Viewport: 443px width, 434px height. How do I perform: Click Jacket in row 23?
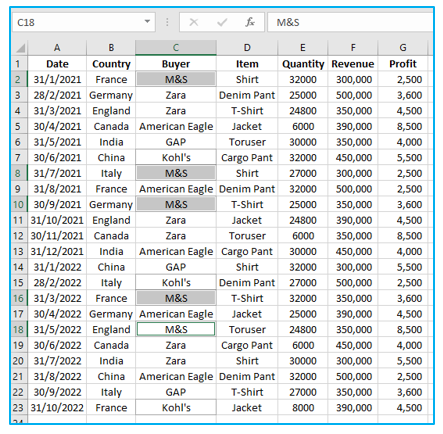tap(247, 407)
